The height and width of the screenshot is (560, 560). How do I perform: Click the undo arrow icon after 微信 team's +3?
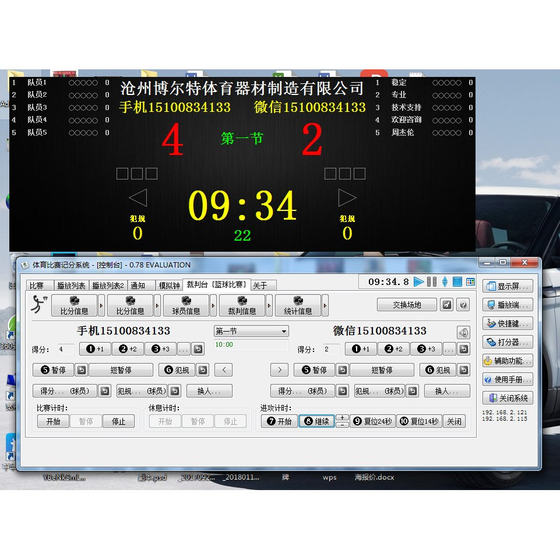click(464, 349)
